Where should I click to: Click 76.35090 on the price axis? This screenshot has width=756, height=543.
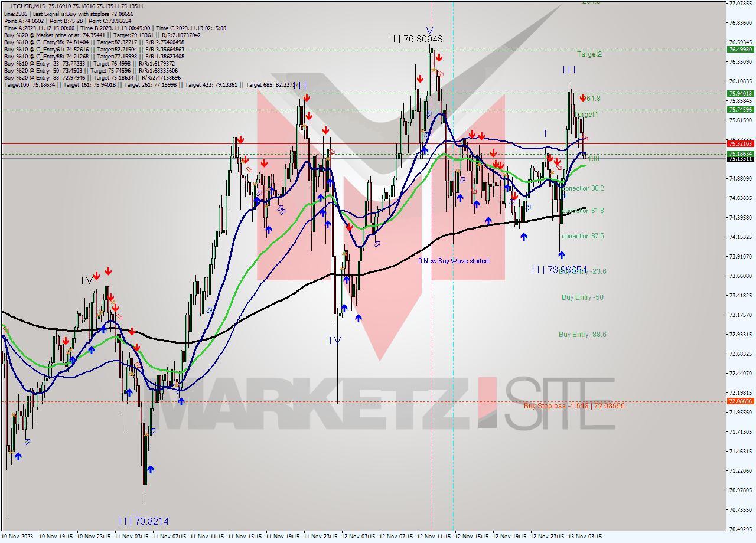pyautogui.click(x=741, y=62)
